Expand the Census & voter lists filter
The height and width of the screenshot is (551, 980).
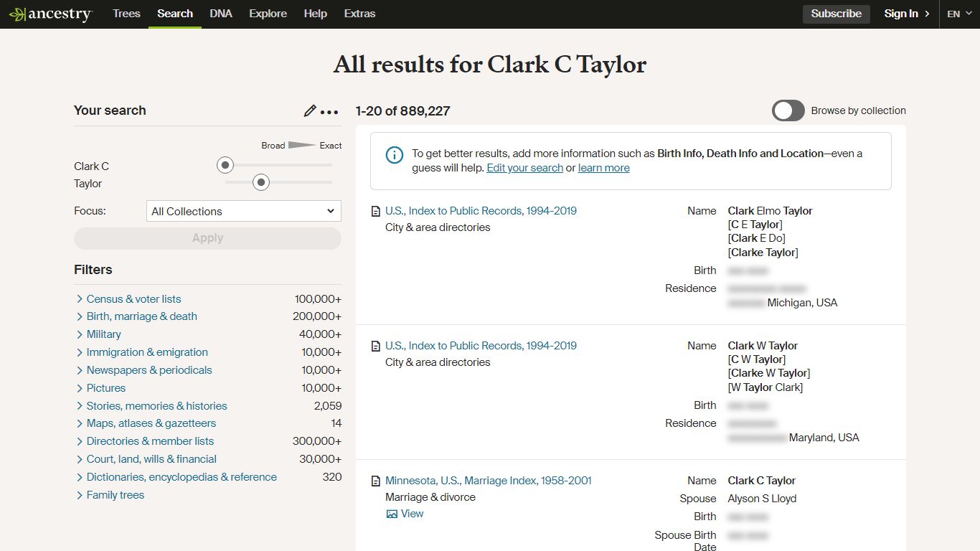click(x=133, y=299)
